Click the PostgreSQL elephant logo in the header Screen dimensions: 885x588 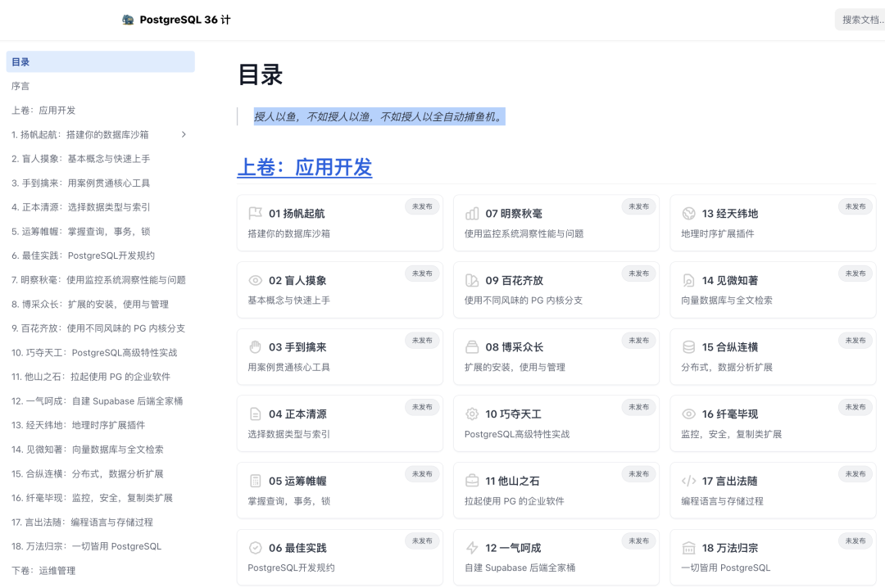coord(128,20)
